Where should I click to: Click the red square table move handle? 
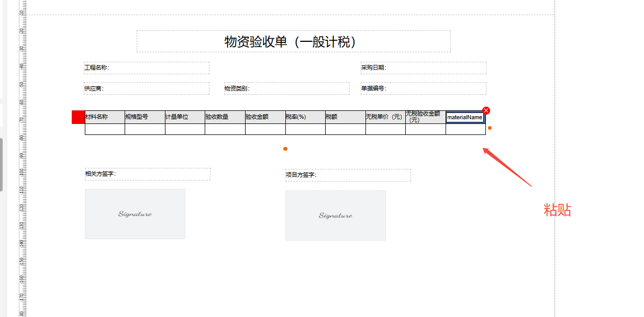pos(78,117)
